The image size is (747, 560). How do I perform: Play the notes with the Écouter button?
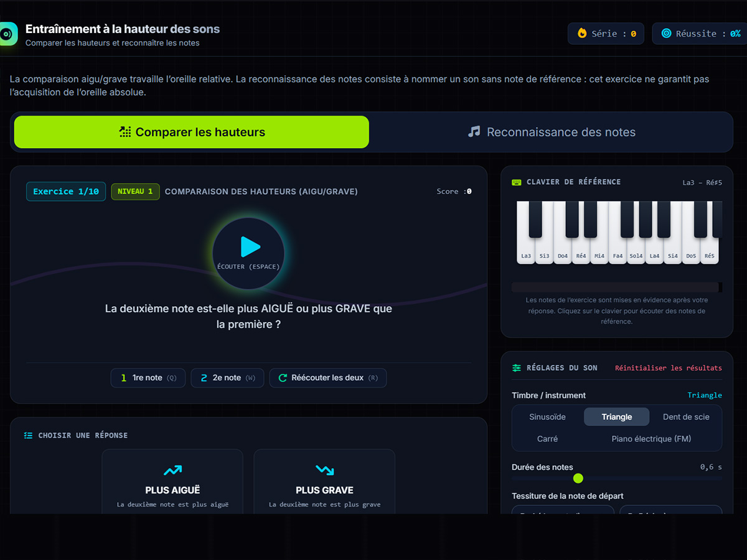pyautogui.click(x=248, y=253)
